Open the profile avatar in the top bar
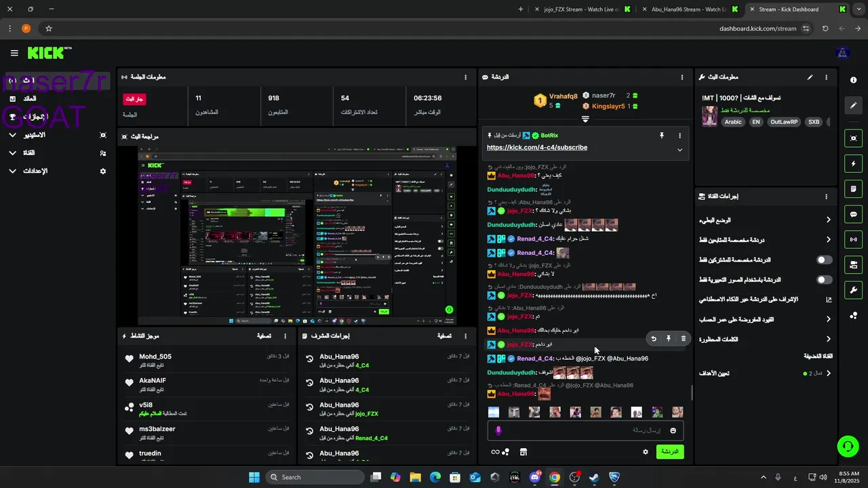The height and width of the screenshot is (488, 868). (843, 53)
